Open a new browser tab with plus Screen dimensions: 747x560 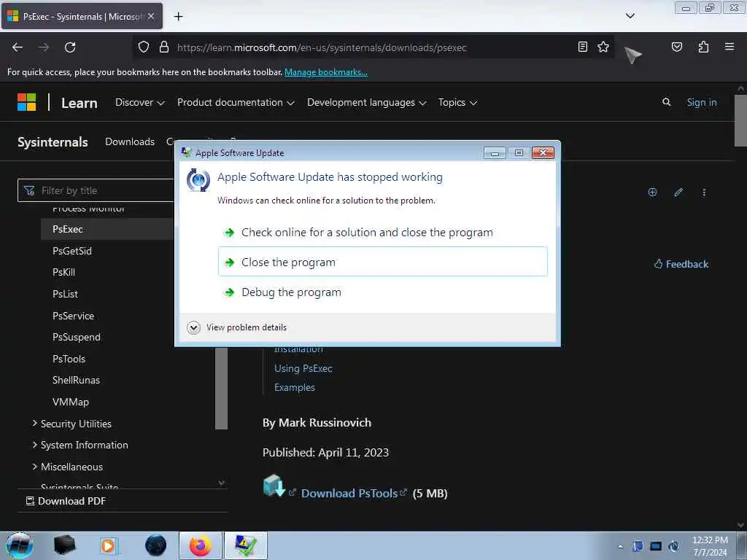point(178,17)
